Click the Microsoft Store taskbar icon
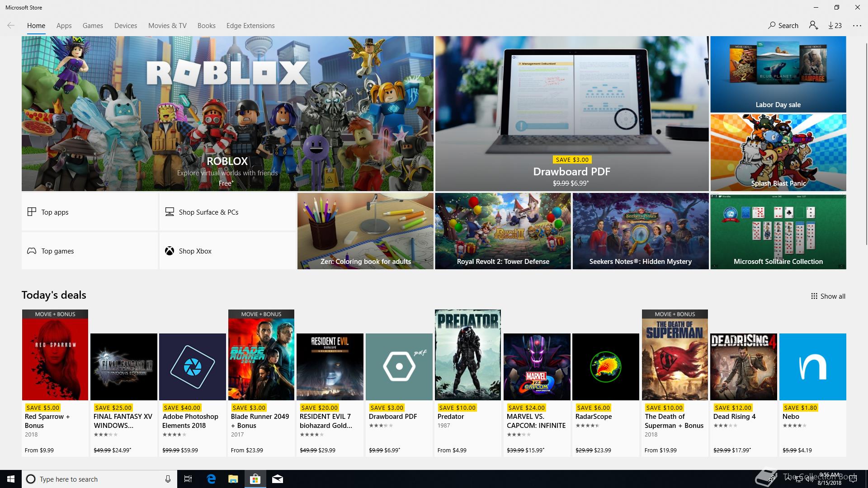The image size is (868, 488). pyautogui.click(x=255, y=479)
